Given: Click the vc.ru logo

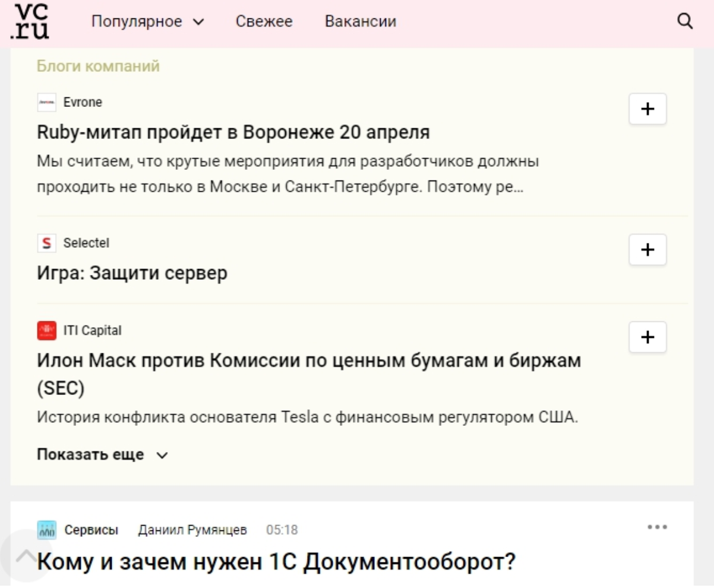Looking at the screenshot, I should pyautogui.click(x=30, y=21).
